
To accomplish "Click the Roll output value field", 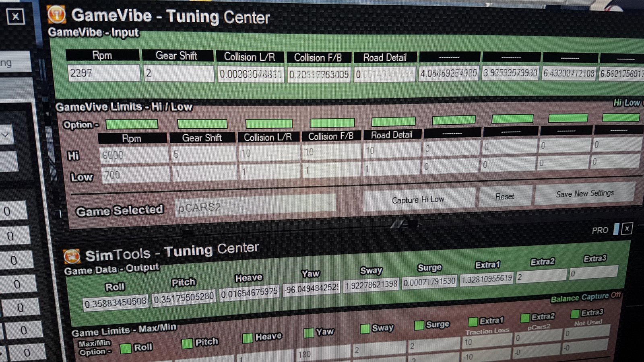I will click(116, 302).
